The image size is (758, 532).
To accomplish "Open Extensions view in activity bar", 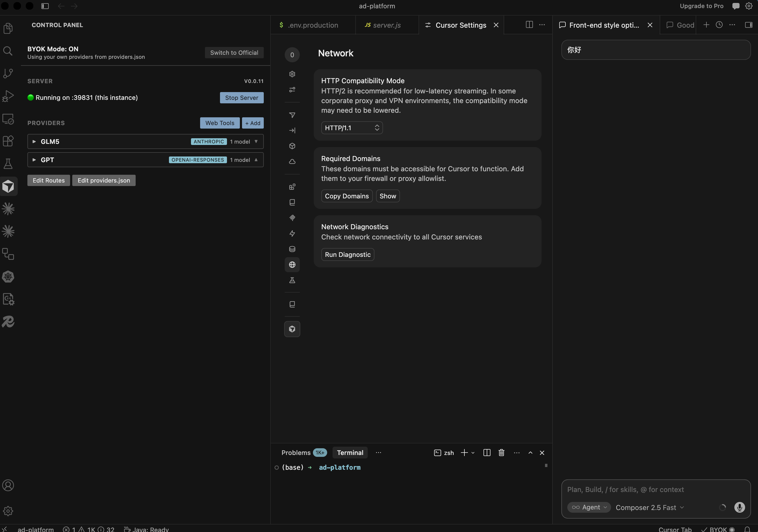I will coord(8,141).
